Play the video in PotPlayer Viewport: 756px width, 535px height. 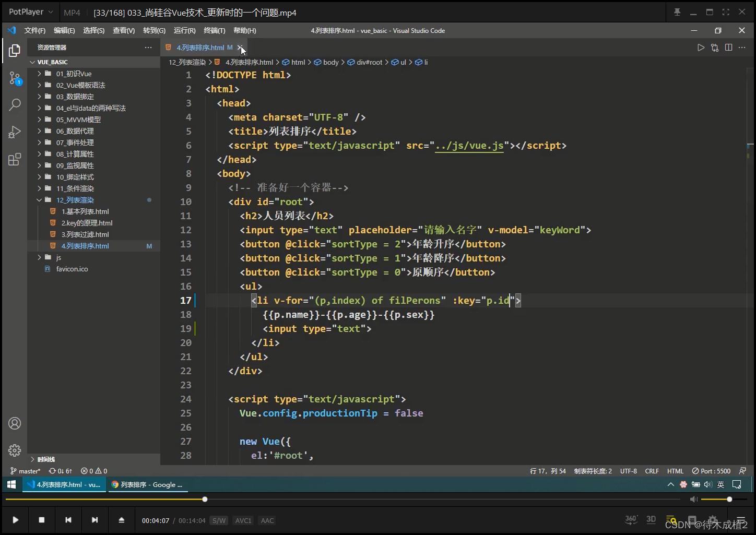[16, 520]
